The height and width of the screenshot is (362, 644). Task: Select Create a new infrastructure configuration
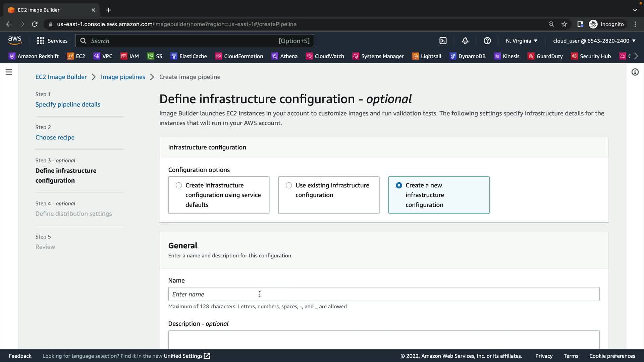click(399, 185)
